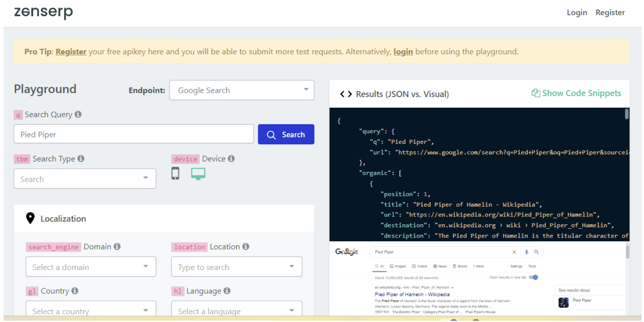
Task: Click the JSON results panel scrollbar
Action: [627, 114]
